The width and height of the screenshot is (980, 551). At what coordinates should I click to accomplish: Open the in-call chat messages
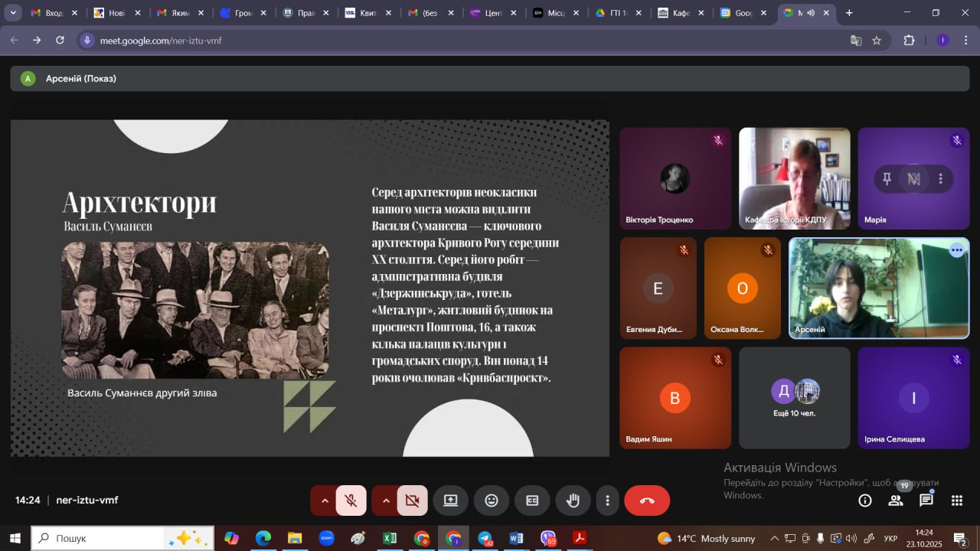926,500
